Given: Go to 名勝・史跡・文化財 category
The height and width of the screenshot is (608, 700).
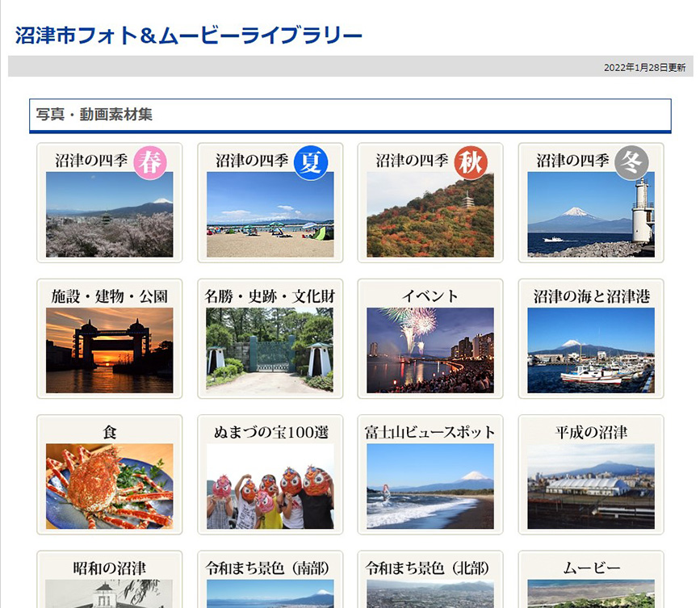Looking at the screenshot, I should [270, 296].
